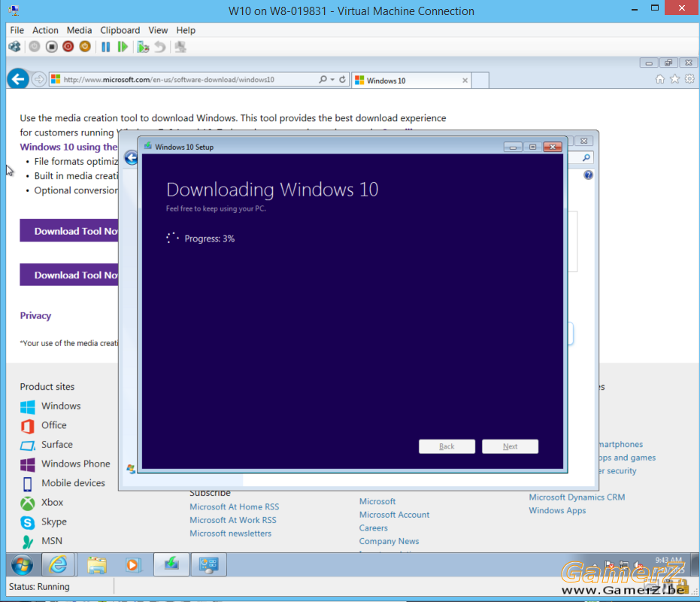Open a new Internet Explorer tab
700x602 pixels.
pyautogui.click(x=480, y=81)
